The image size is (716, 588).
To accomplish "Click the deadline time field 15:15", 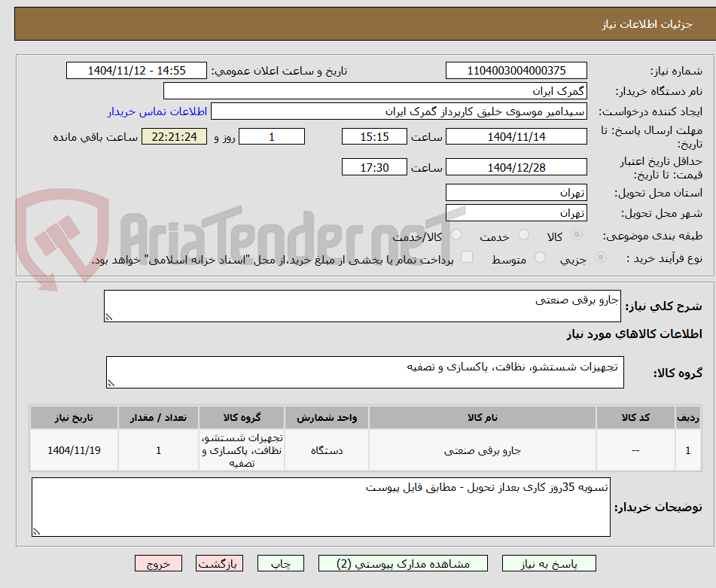I will click(x=374, y=136).
